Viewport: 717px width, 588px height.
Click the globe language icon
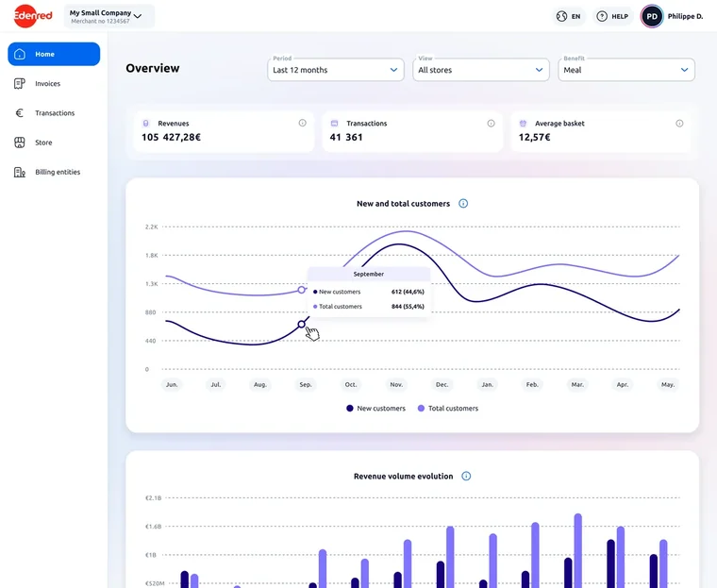561,16
